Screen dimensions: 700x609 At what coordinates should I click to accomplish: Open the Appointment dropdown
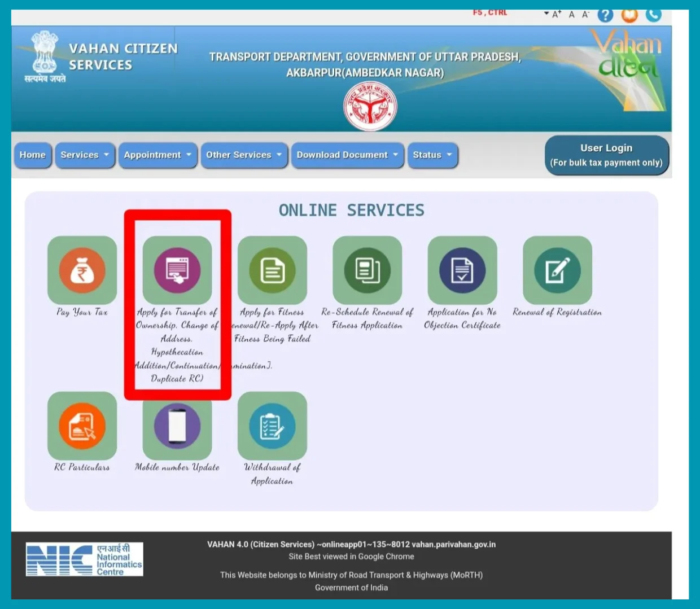pos(157,155)
